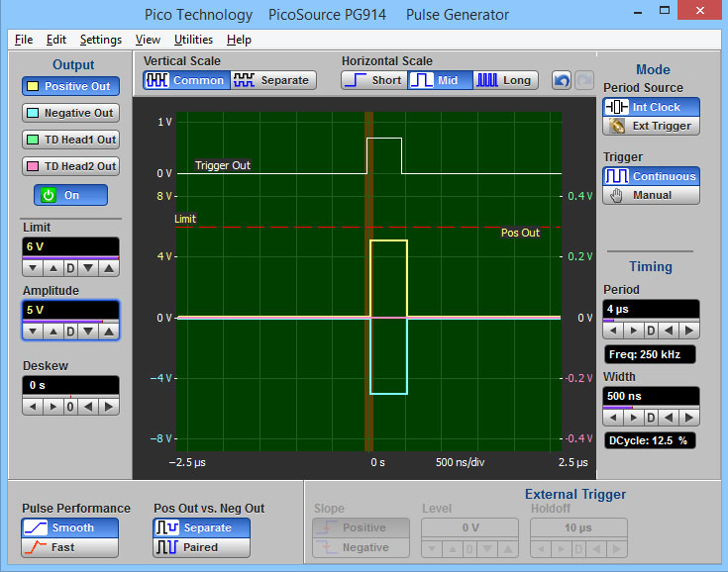Image resolution: width=728 pixels, height=572 pixels.
Task: Open the Utilities menu
Action: tap(193, 40)
